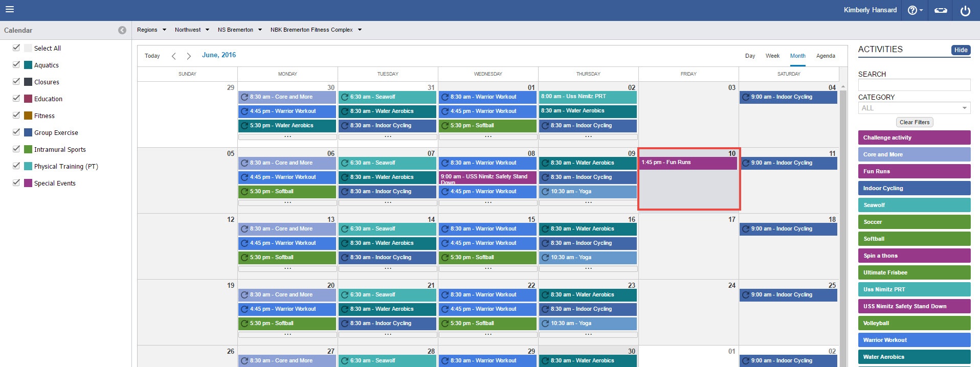The height and width of the screenshot is (367, 980).
Task: Click the Clear Filters button
Action: pos(915,122)
